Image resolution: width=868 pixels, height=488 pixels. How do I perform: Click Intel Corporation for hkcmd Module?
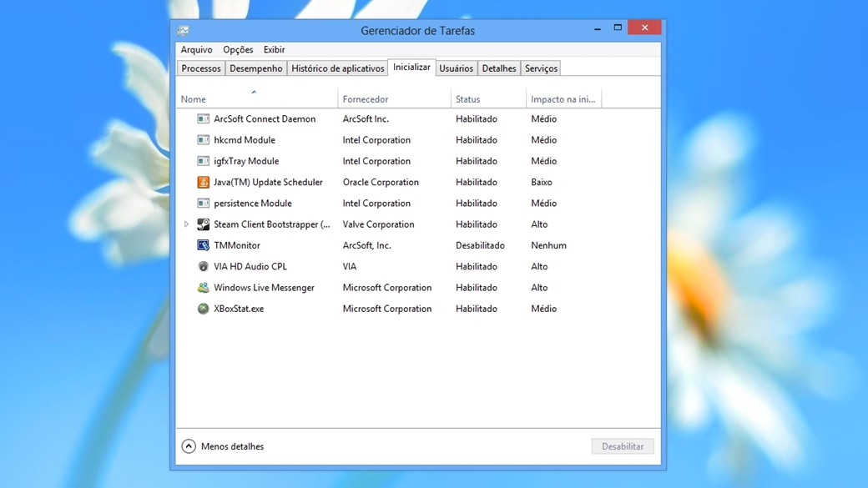(x=376, y=140)
